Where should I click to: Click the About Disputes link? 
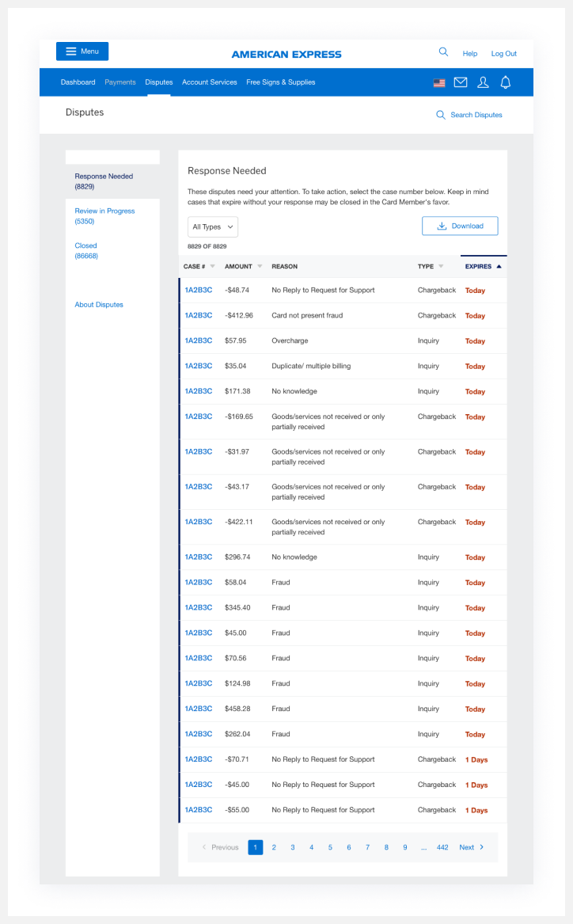[98, 304]
